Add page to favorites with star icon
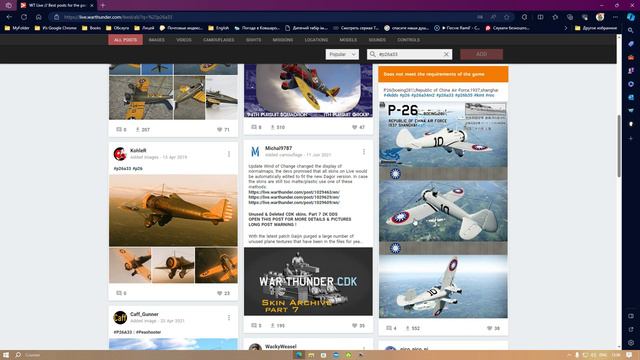This screenshot has width=640, height=360. pos(507,17)
